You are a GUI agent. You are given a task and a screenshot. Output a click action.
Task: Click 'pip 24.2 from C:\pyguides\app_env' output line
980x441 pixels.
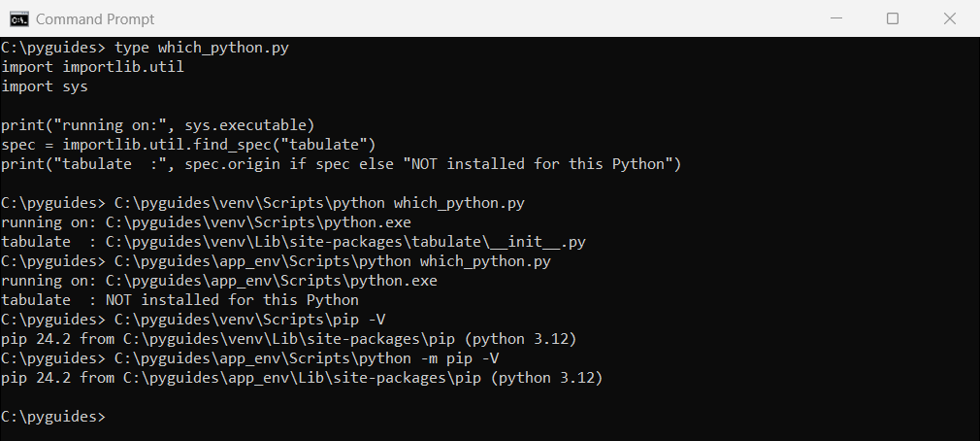(x=302, y=377)
